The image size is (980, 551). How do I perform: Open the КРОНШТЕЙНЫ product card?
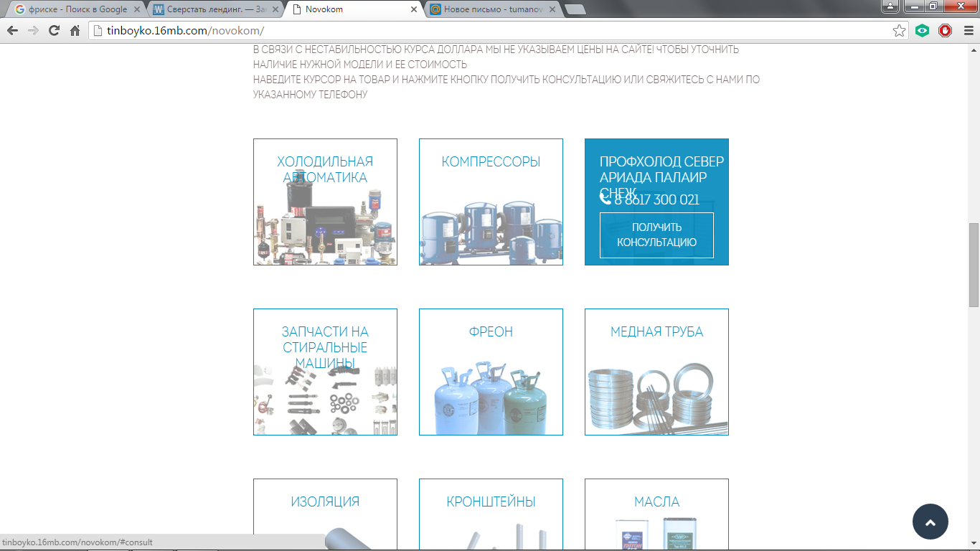click(x=491, y=514)
